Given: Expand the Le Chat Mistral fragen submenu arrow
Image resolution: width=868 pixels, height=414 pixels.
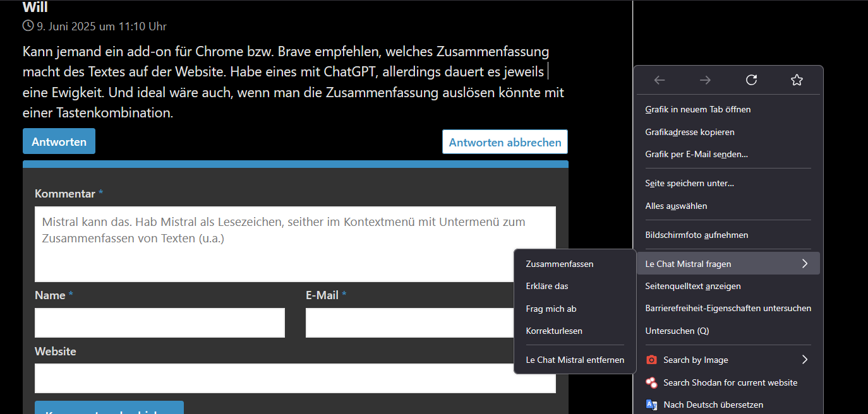Looking at the screenshot, I should pos(805,264).
